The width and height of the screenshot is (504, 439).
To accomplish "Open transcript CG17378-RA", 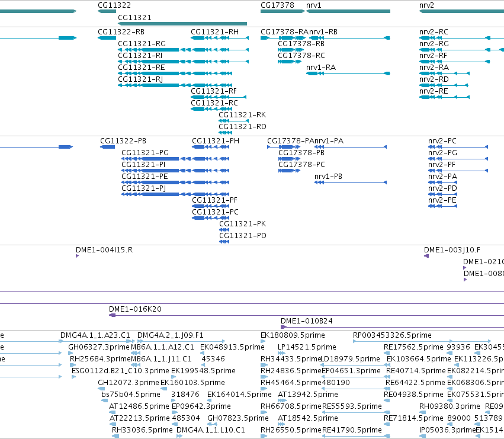I will click(283, 38).
